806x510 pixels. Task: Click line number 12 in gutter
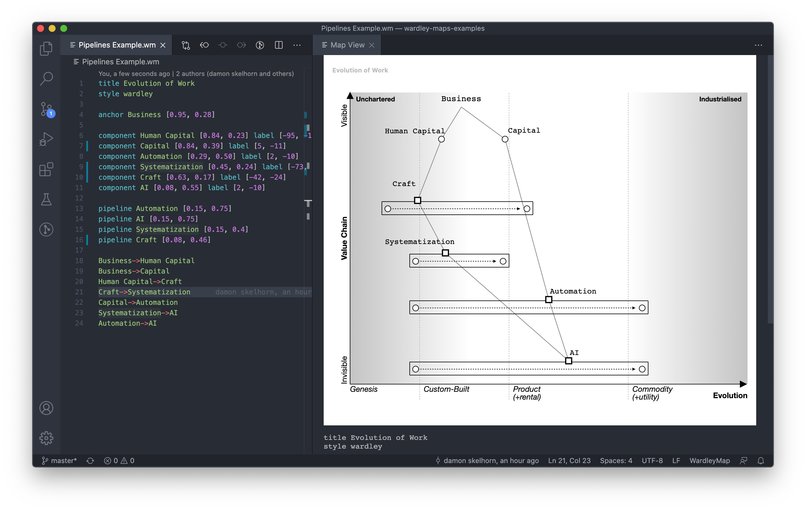[x=79, y=198]
